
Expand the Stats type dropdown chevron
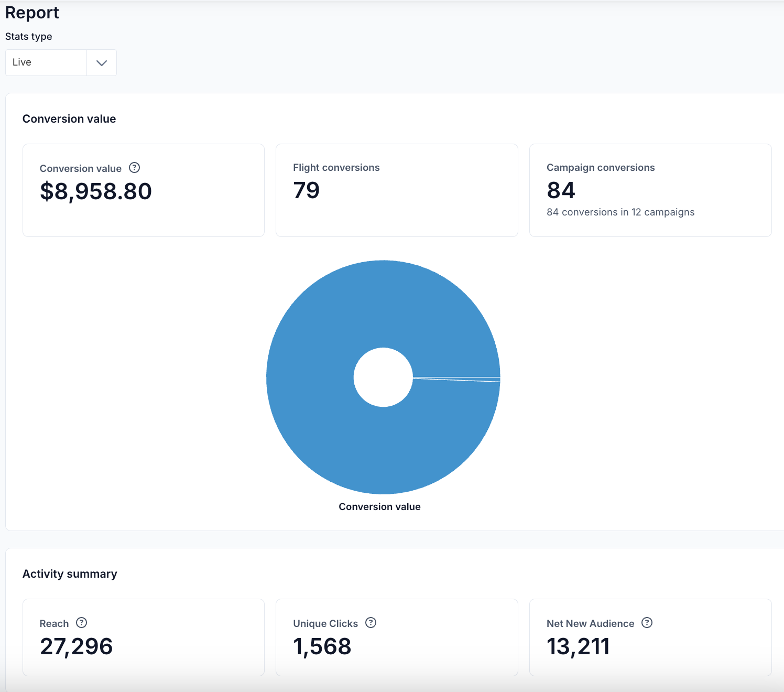(102, 63)
